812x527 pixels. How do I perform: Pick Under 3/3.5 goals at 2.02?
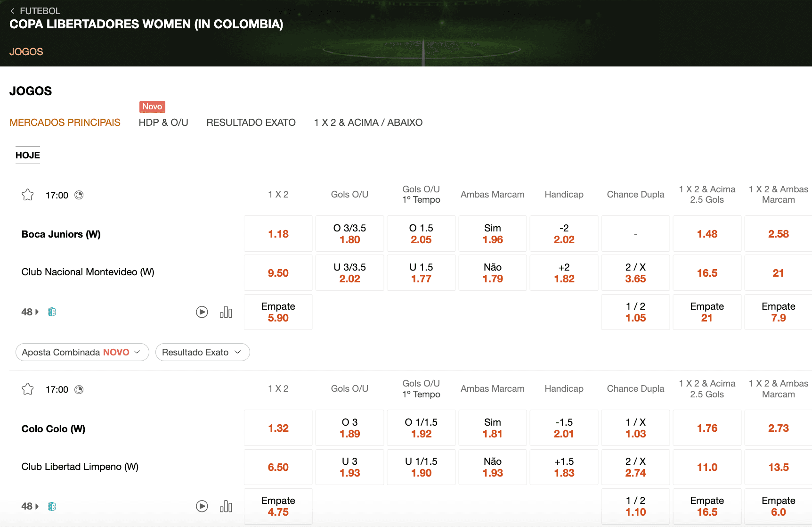pos(350,273)
